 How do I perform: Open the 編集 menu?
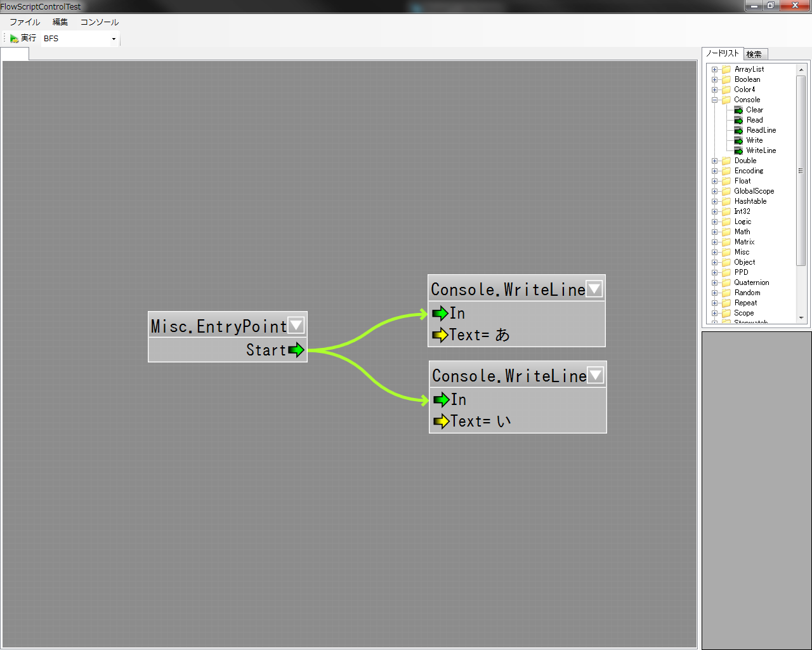tap(60, 22)
